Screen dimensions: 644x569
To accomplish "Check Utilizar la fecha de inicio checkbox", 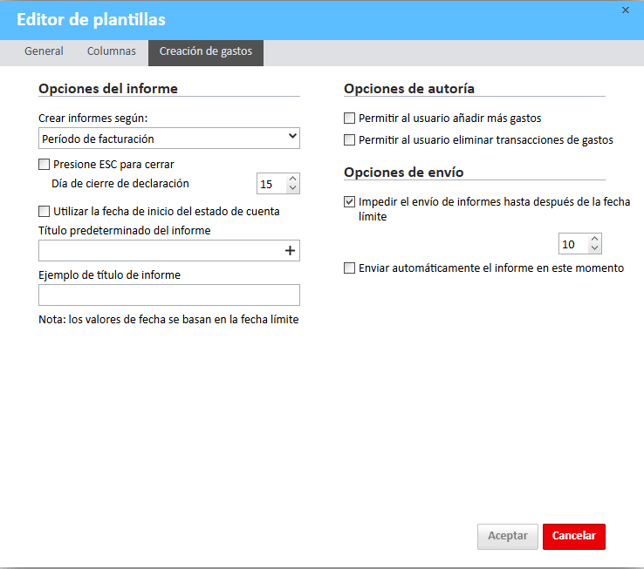I will click(x=44, y=211).
